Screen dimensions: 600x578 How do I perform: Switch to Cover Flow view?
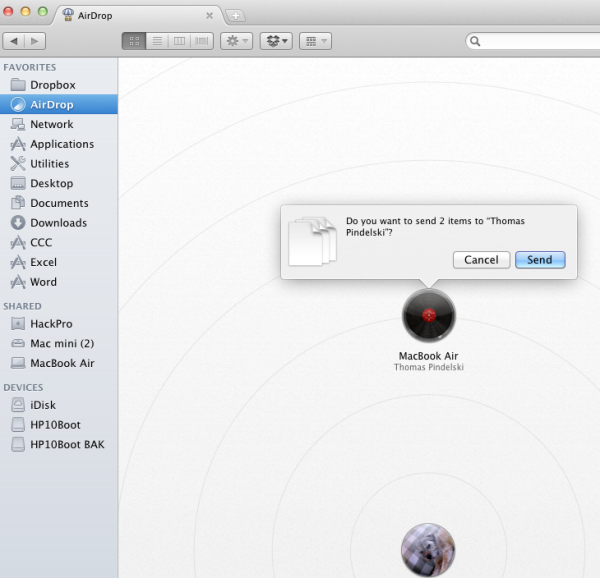point(202,41)
